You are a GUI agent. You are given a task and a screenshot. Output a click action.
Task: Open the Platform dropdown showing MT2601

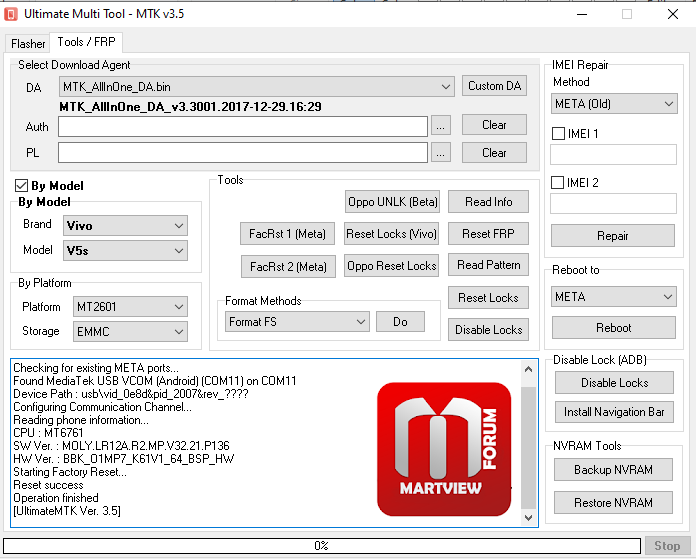pos(130,307)
